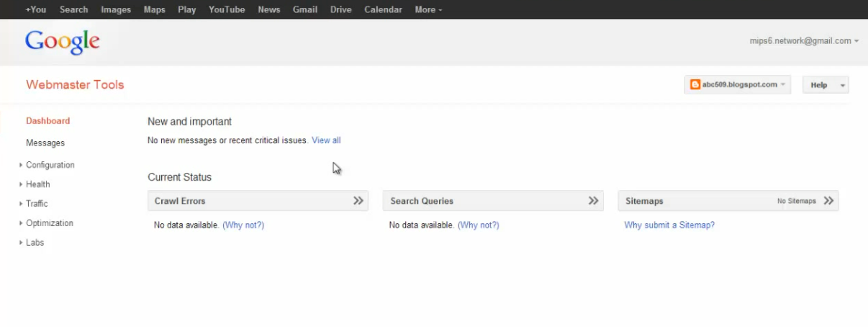Expand the Health sidebar section
Viewport: 868px width, 327px height.
point(37,184)
